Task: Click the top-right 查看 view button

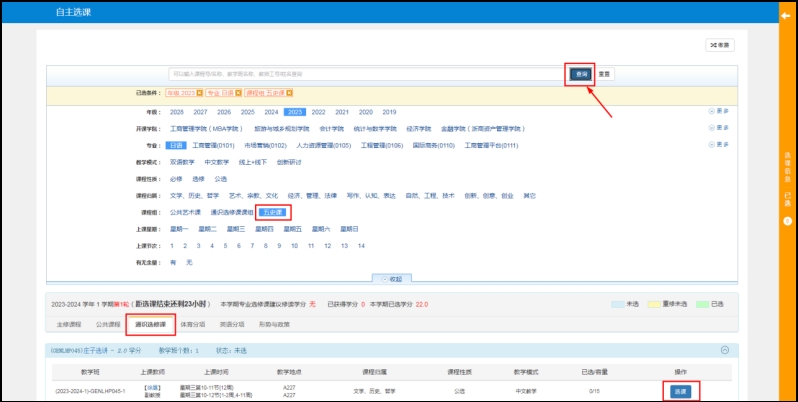Action: pos(720,45)
